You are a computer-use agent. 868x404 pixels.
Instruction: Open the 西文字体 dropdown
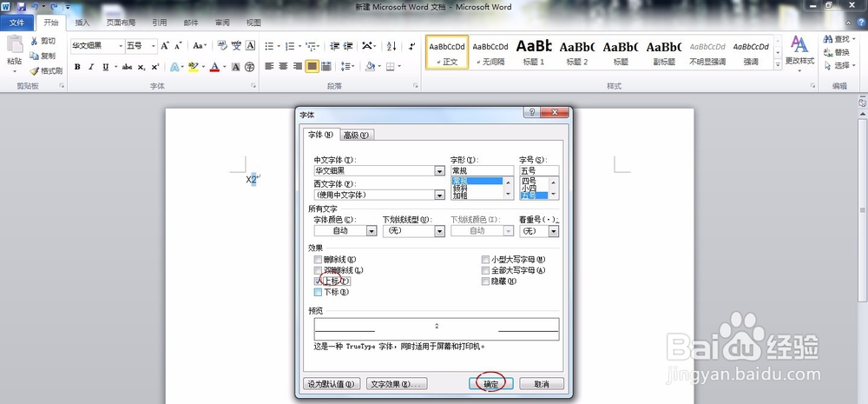440,195
